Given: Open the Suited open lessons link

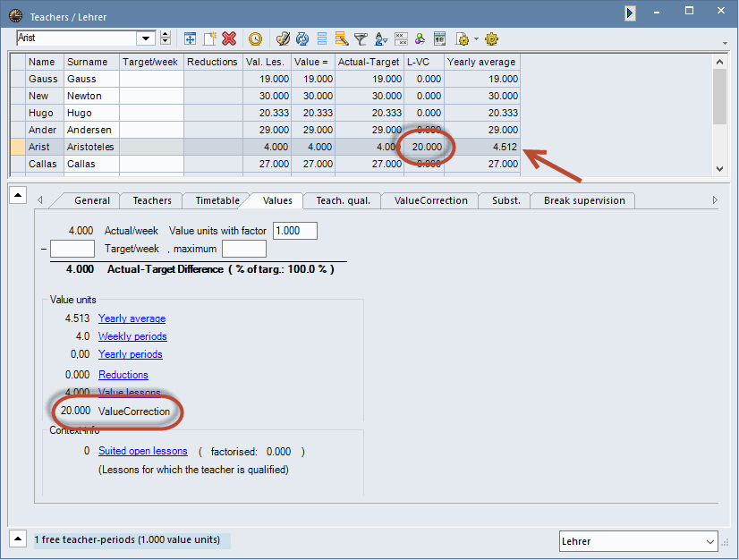Looking at the screenshot, I should (143, 451).
